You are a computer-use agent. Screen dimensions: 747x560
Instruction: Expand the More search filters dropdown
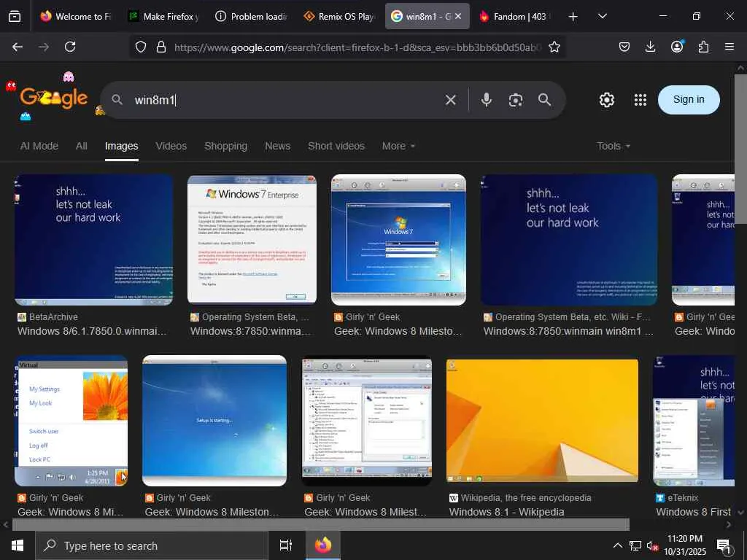click(398, 146)
